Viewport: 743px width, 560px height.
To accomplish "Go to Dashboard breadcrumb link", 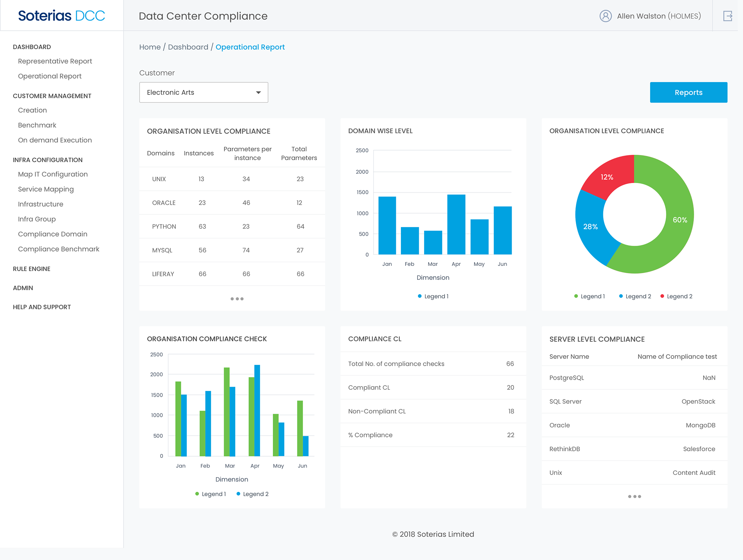I will (x=188, y=47).
